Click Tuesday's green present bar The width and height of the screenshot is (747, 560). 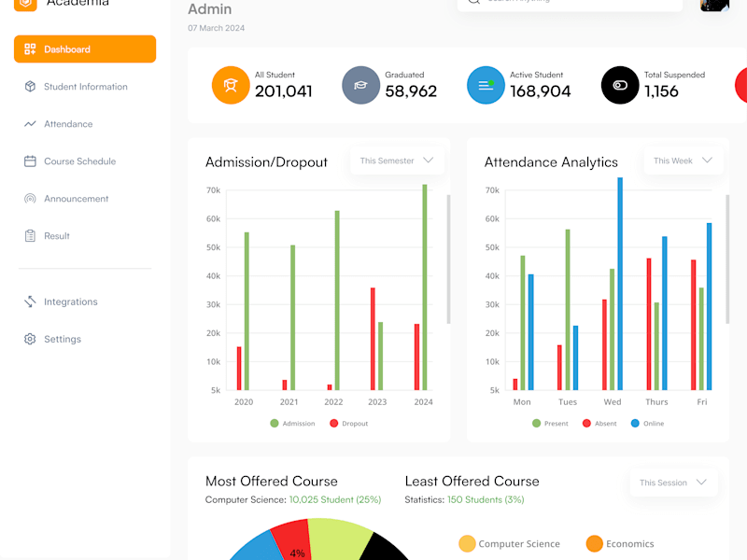coord(568,310)
